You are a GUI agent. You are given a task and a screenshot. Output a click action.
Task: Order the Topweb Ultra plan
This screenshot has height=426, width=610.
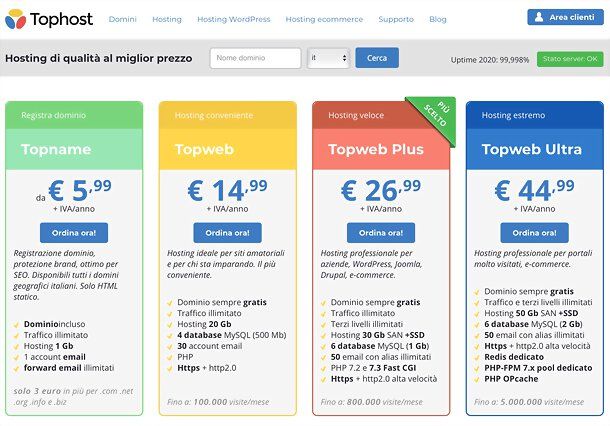[x=535, y=233]
